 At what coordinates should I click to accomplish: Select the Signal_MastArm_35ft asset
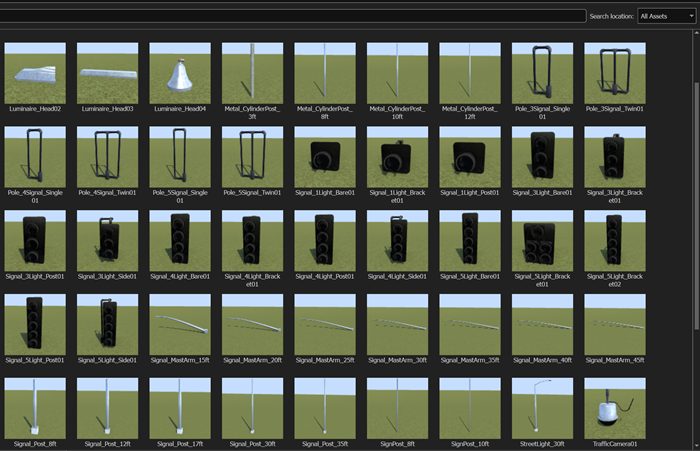[x=470, y=325]
